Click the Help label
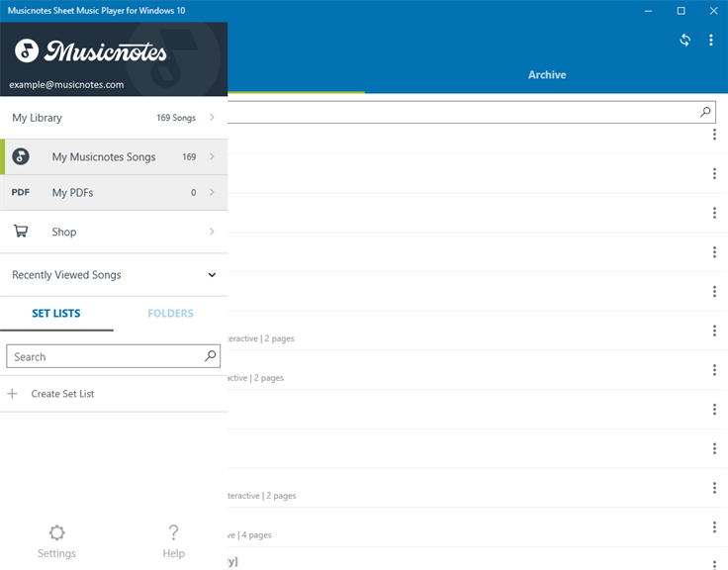The height and width of the screenshot is (570, 728). (x=174, y=553)
